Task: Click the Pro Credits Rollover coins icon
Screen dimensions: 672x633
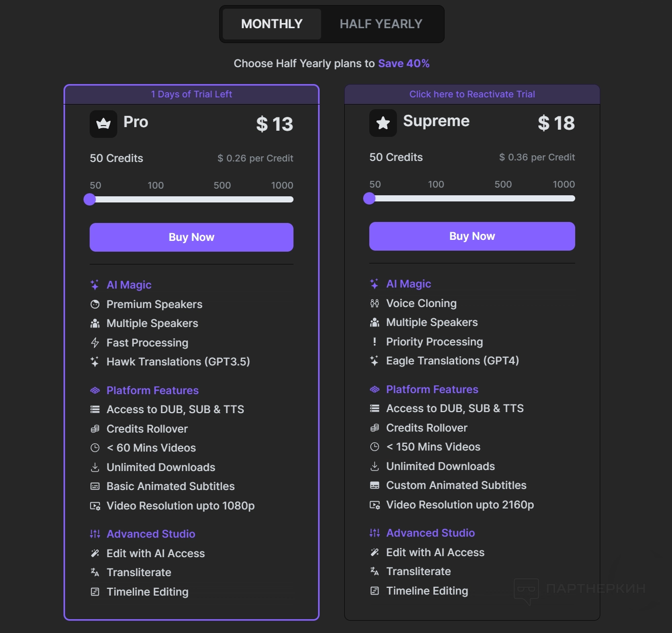Action: click(95, 429)
